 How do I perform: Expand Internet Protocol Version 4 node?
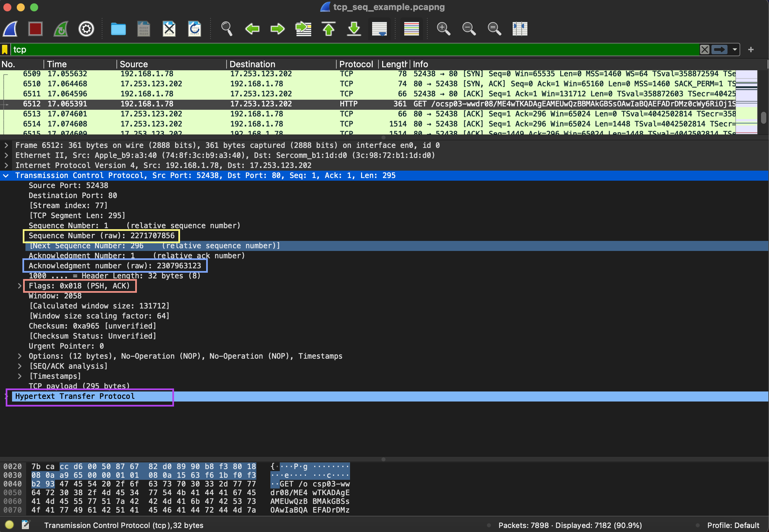coord(6,165)
